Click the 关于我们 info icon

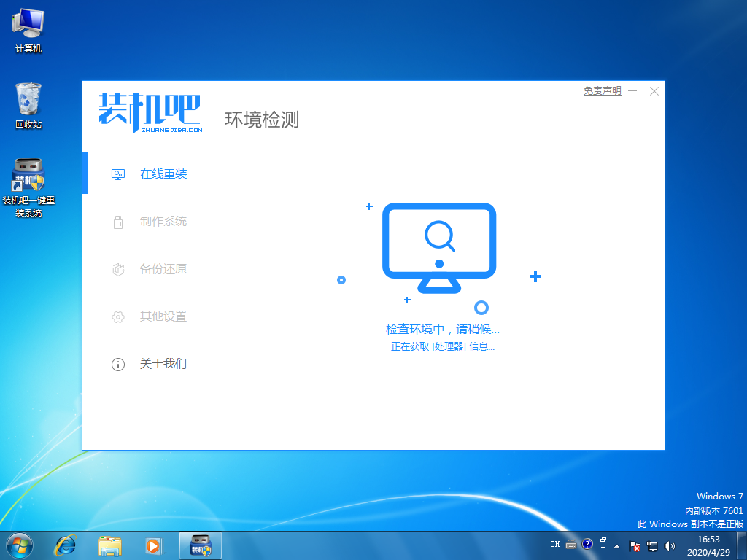click(118, 364)
